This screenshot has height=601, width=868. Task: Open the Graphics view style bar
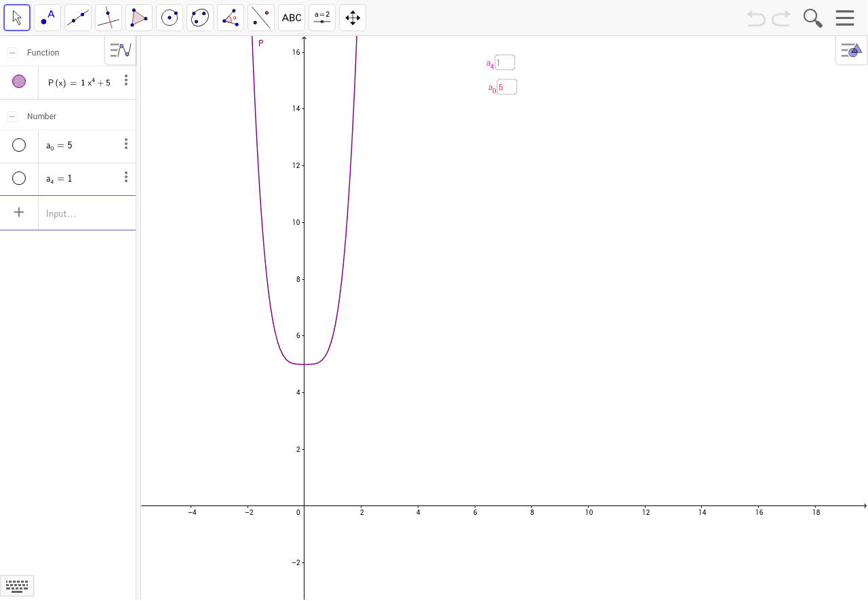click(851, 50)
